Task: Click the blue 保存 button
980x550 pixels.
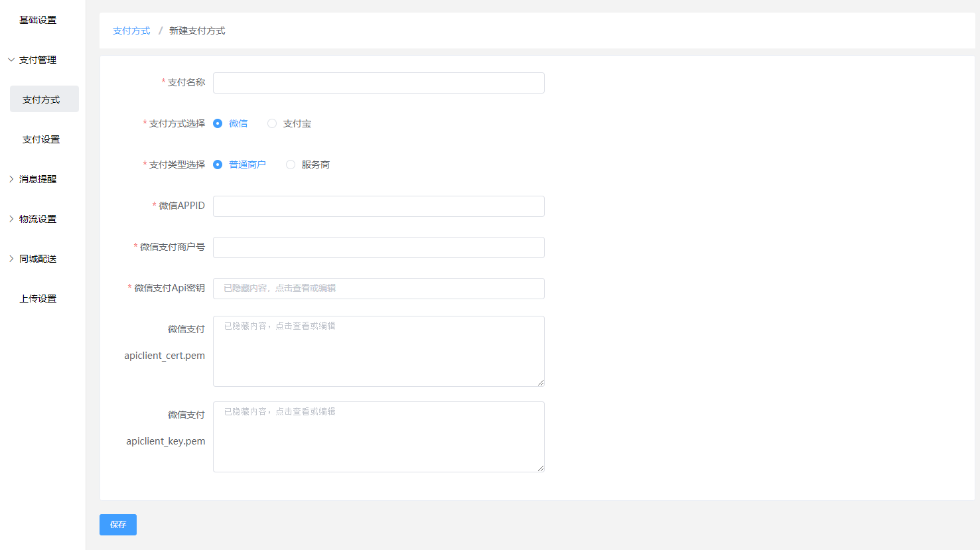Action: (x=118, y=525)
